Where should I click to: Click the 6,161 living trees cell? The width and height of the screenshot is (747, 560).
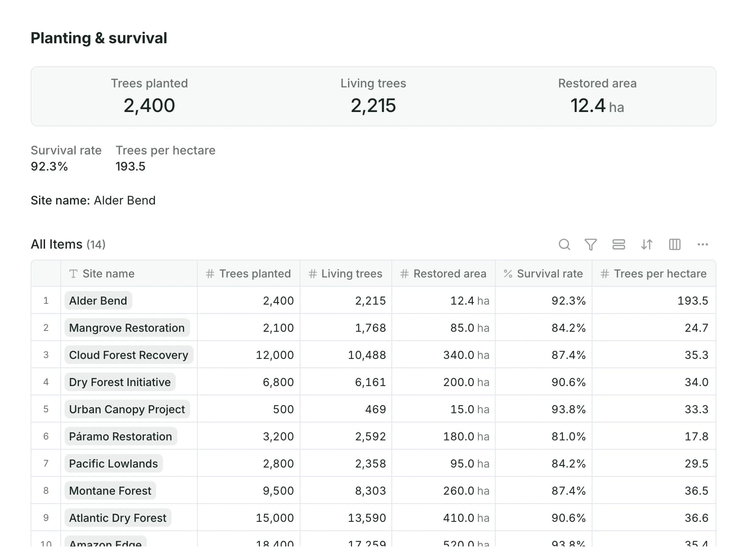pos(346,382)
